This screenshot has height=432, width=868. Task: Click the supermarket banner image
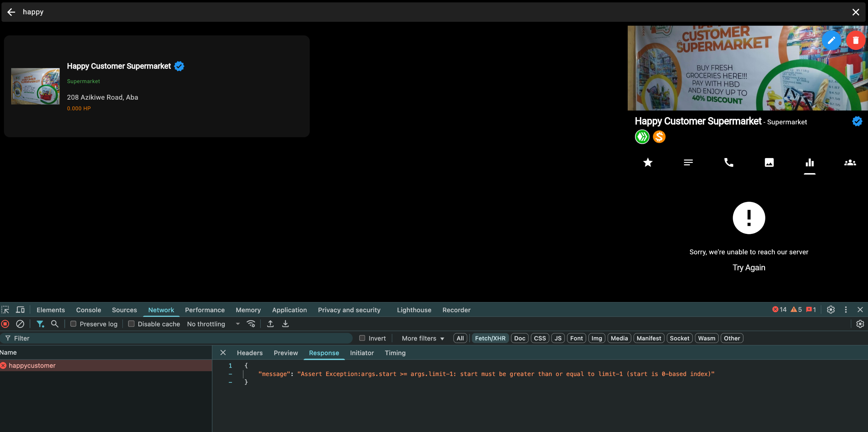747,68
